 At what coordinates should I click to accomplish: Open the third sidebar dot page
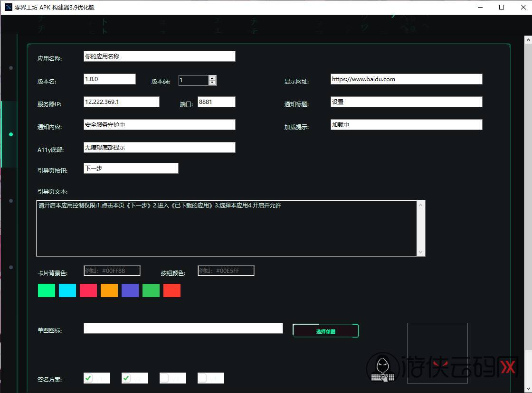pyautogui.click(x=11, y=201)
